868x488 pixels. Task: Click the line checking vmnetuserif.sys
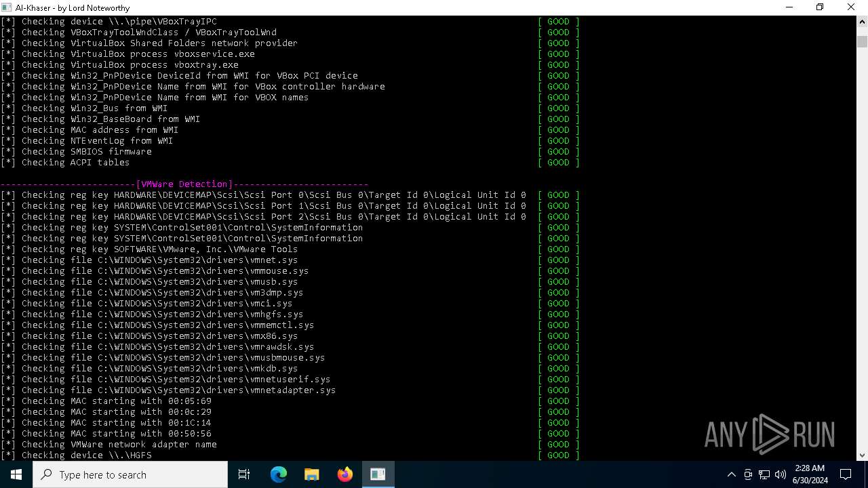pos(165,380)
